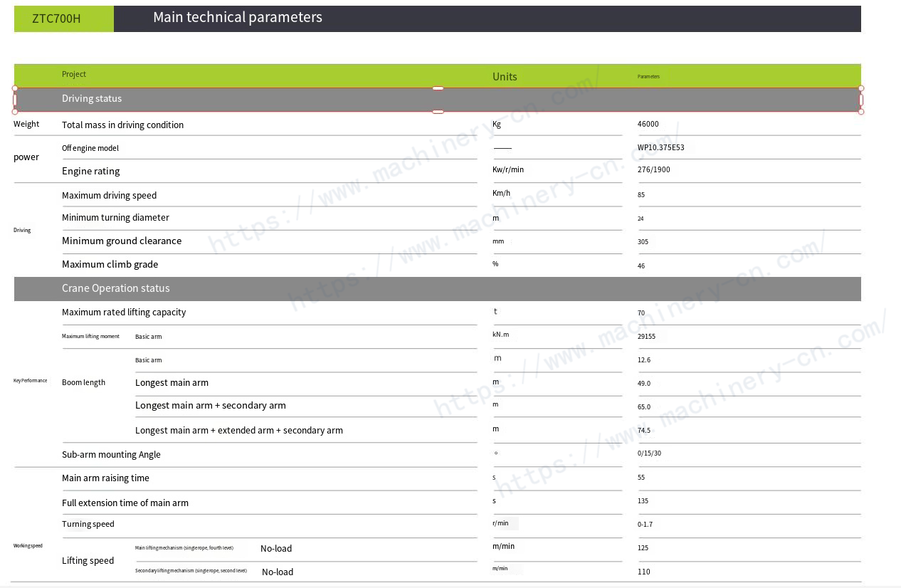Image resolution: width=901 pixels, height=588 pixels.
Task: Click the raising time value 55
Action: pos(641,477)
